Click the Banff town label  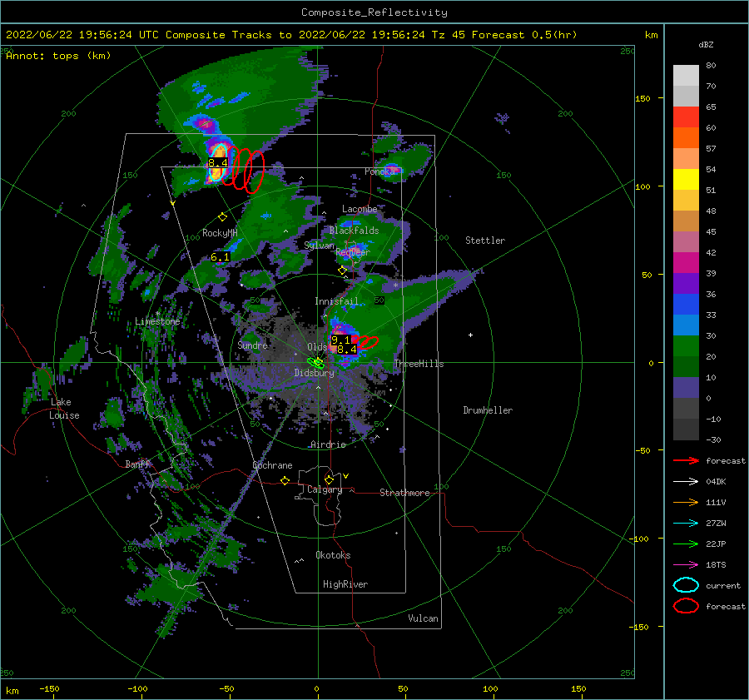[x=137, y=464]
